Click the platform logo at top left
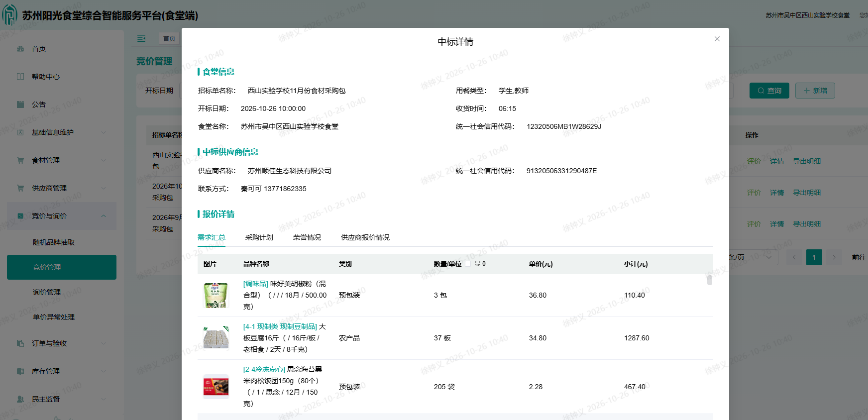The width and height of the screenshot is (868, 420). coord(9,15)
